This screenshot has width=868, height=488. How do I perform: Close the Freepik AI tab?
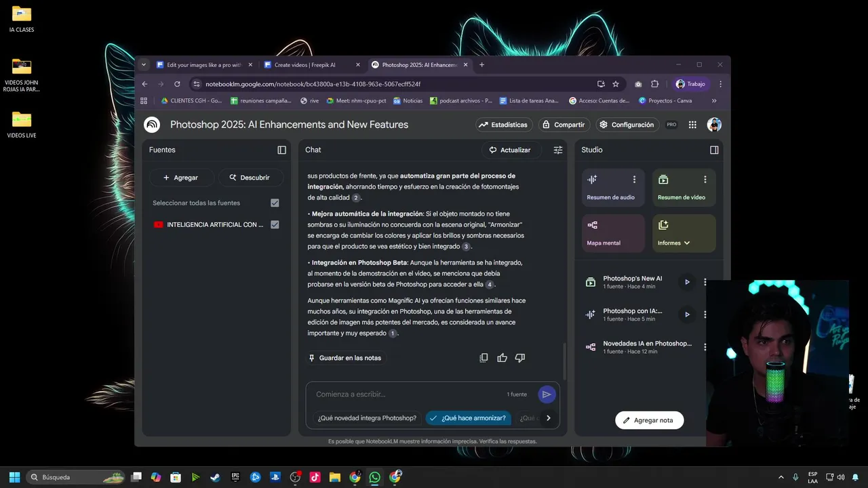coord(358,65)
